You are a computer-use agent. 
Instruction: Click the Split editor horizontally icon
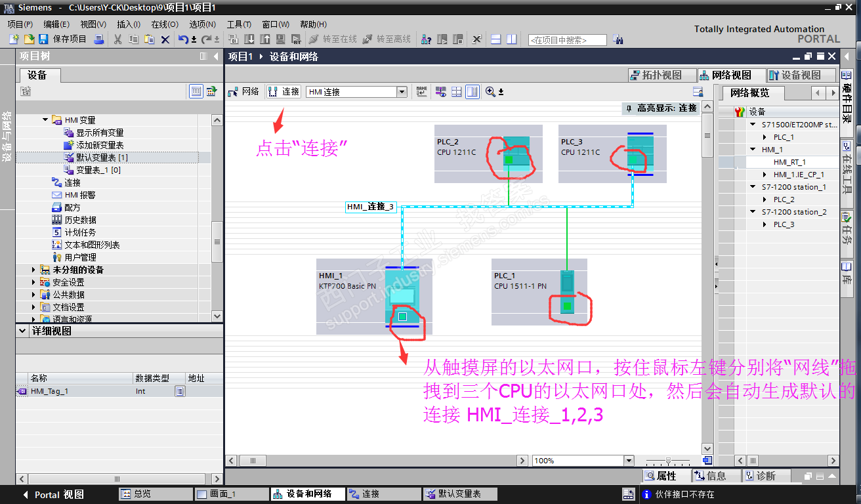pos(495,39)
